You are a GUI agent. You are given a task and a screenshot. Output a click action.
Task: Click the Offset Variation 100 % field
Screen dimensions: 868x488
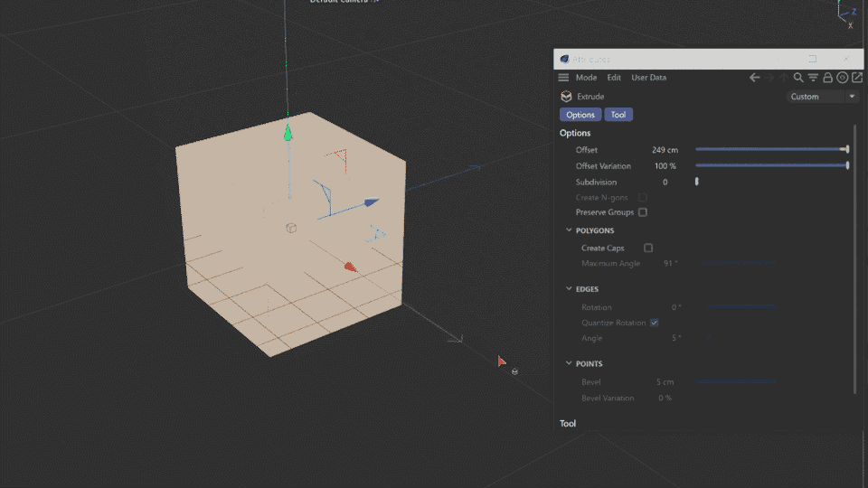[x=665, y=166]
